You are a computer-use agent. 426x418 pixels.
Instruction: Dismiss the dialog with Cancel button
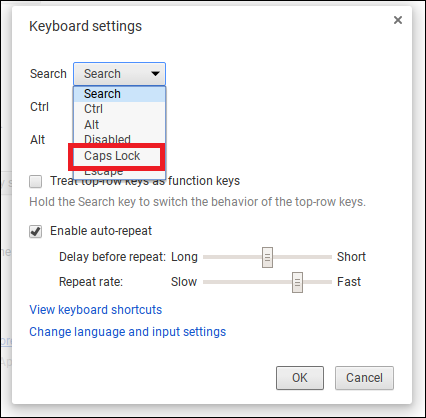(364, 378)
